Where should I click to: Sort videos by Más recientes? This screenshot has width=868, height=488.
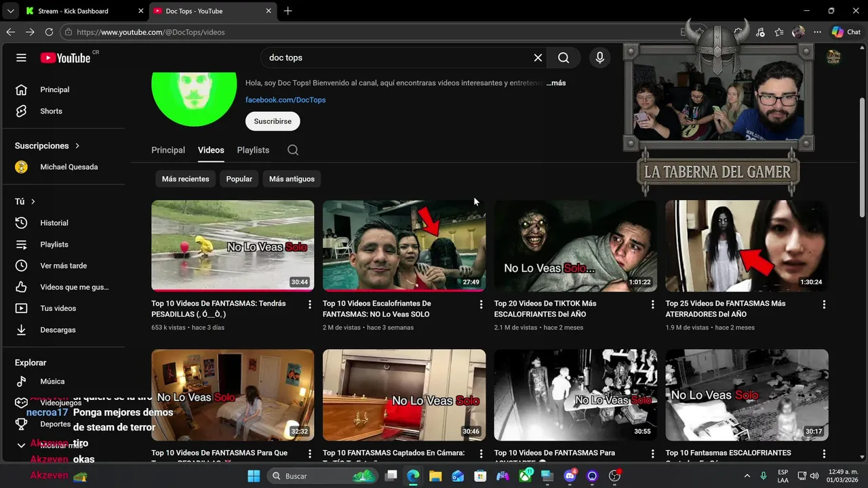(x=185, y=179)
